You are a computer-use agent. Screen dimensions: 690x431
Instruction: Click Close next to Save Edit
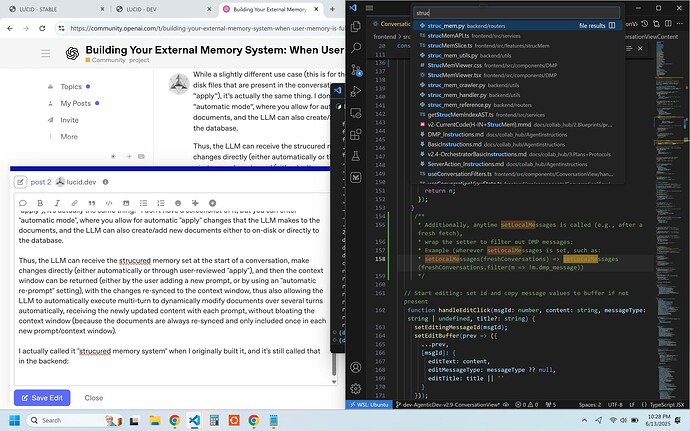(x=94, y=398)
